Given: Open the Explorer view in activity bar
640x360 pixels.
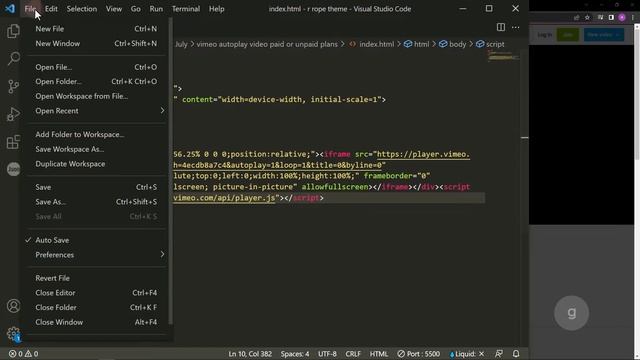Looking at the screenshot, I should (13, 31).
